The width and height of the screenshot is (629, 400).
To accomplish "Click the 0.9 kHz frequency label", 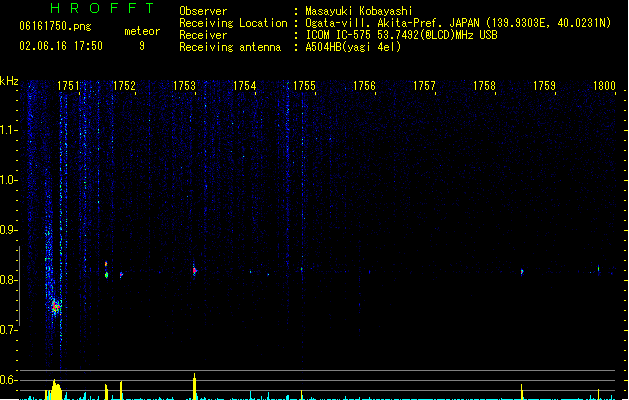I will (8, 230).
